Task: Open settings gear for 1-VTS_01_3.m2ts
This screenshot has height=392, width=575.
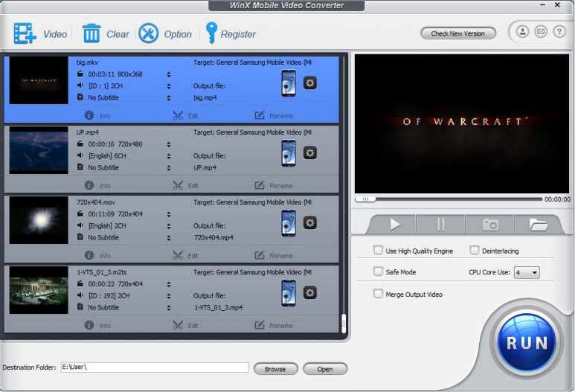Action: pyautogui.click(x=310, y=292)
